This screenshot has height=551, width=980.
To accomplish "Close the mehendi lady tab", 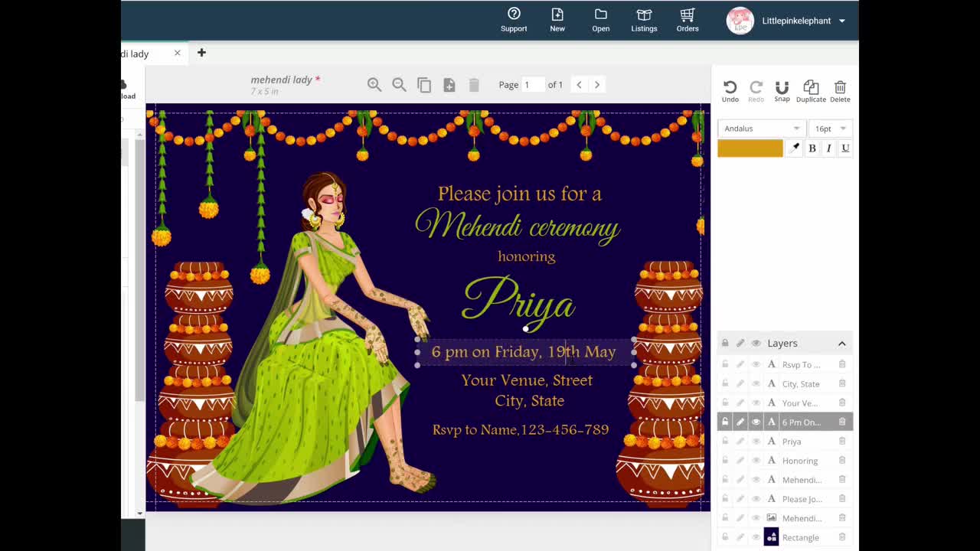I will [x=177, y=53].
